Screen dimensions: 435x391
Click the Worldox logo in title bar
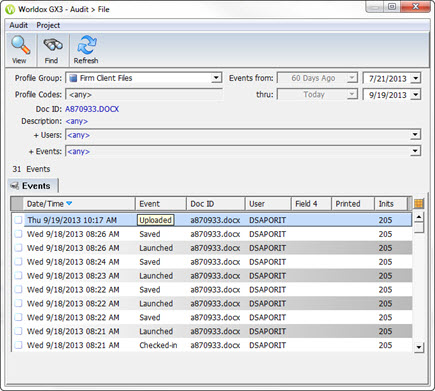pyautogui.click(x=10, y=9)
